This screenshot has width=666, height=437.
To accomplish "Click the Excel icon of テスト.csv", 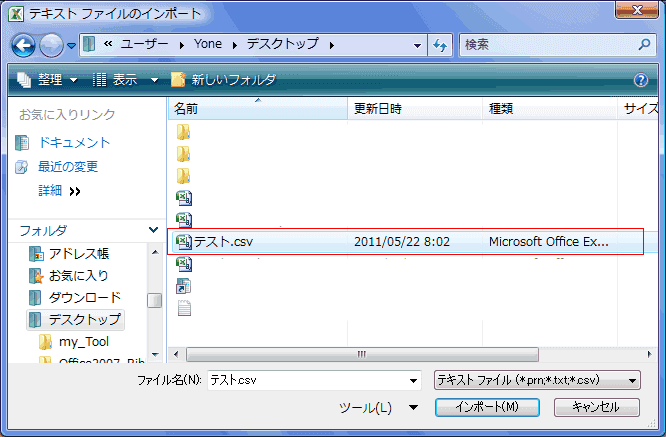I will tap(184, 242).
